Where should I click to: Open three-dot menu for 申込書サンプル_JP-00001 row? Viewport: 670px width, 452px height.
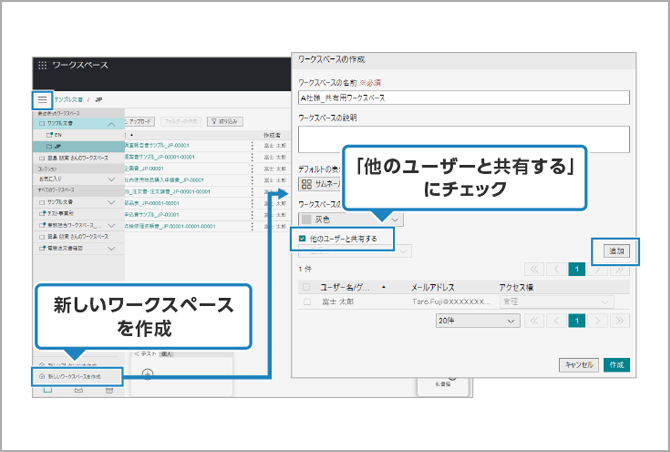[252, 214]
